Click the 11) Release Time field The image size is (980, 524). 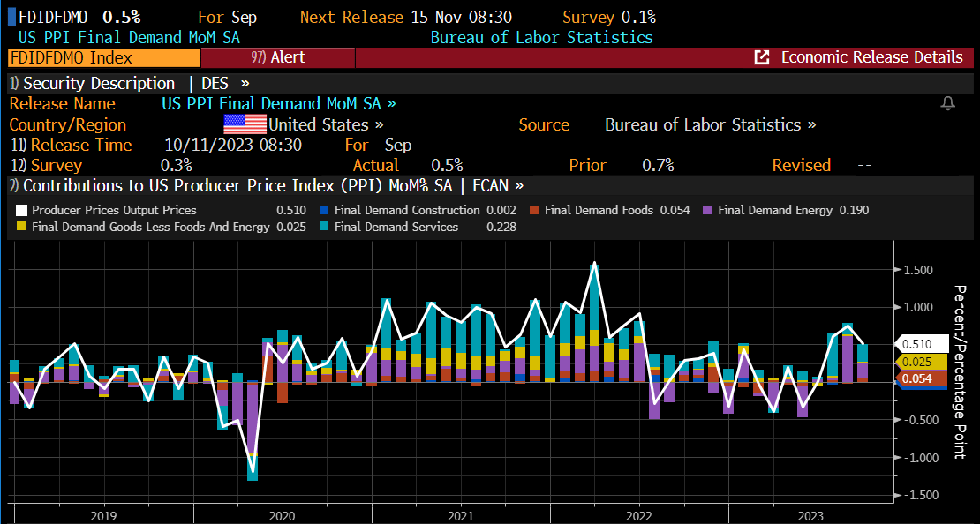click(71, 145)
